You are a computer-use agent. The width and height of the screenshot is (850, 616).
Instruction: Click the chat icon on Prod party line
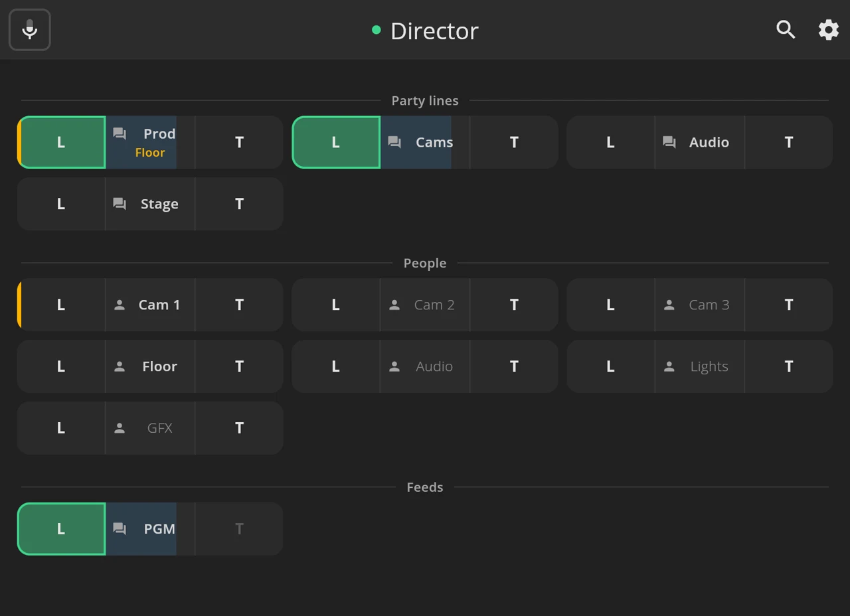pyautogui.click(x=120, y=133)
